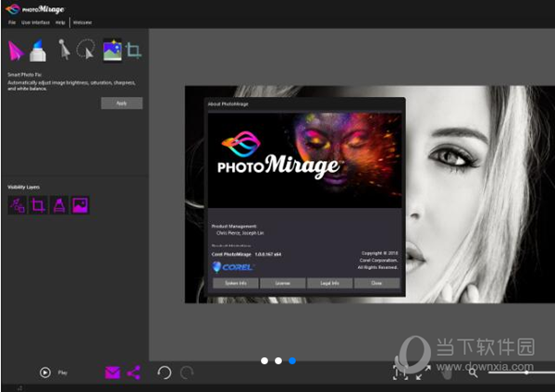Screen dimensions: 555x392
Task: Select the pink Animation arrow tool
Action: pos(16,51)
